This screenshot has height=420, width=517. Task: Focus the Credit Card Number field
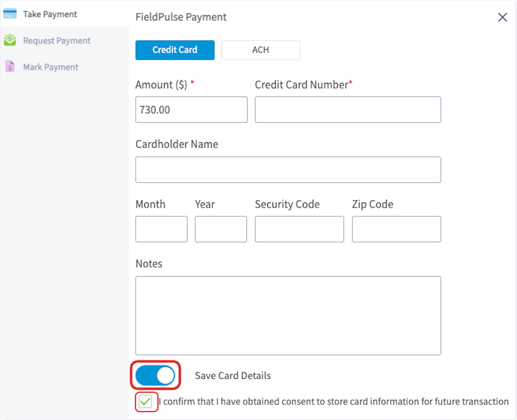[x=348, y=109]
